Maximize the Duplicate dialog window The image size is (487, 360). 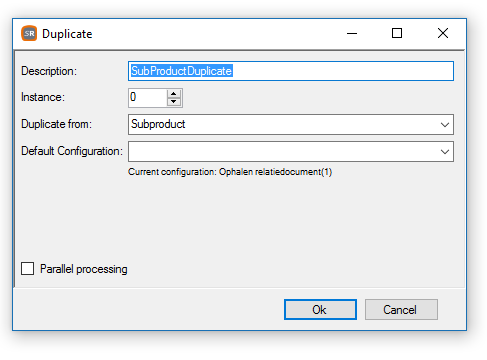pyautogui.click(x=397, y=33)
